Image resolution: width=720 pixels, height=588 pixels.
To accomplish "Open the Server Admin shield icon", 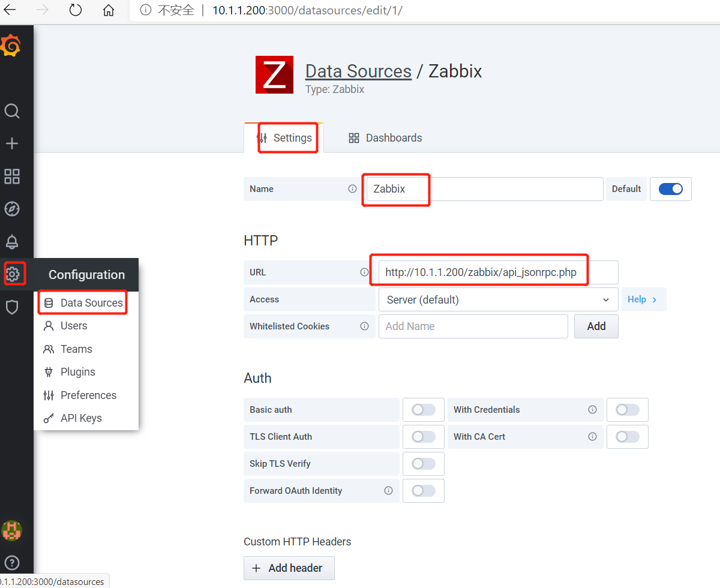I will tap(12, 307).
